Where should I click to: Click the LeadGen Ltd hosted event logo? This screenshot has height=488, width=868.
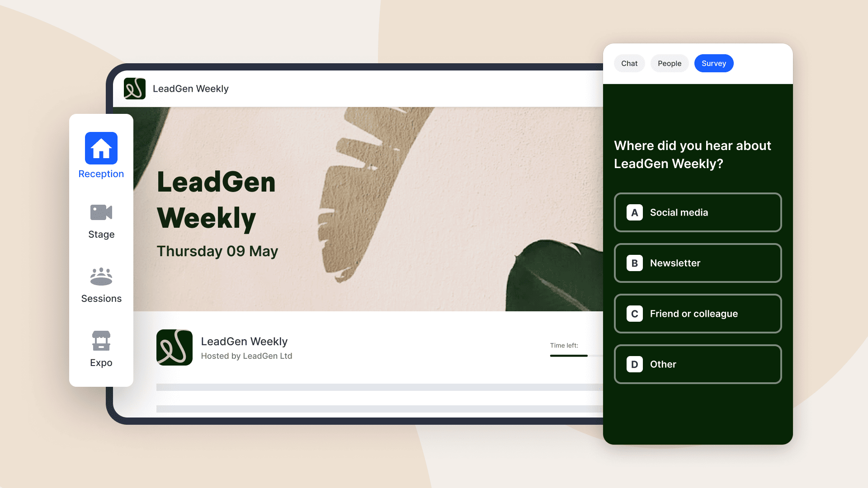175,347
